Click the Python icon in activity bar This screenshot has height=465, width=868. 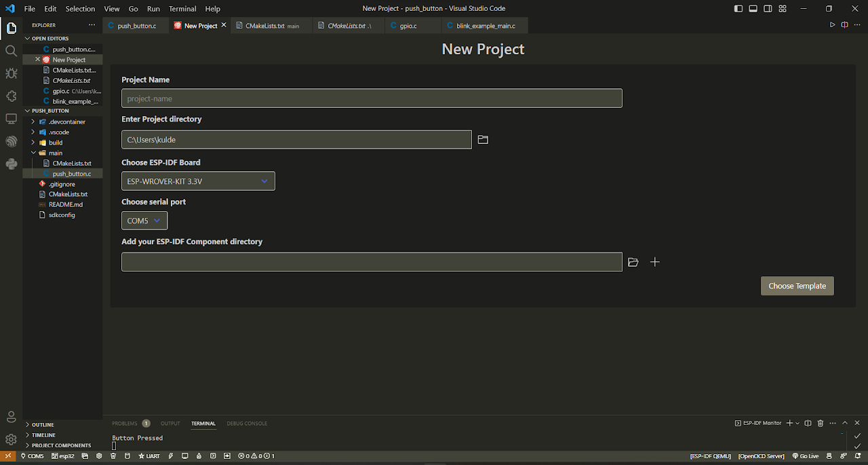11,164
